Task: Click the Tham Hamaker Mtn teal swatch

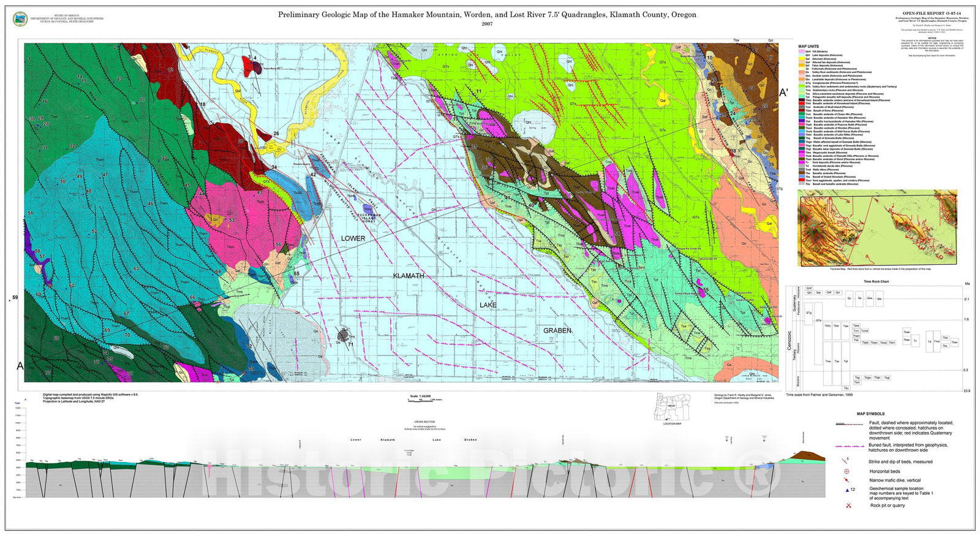Action: tap(802, 118)
